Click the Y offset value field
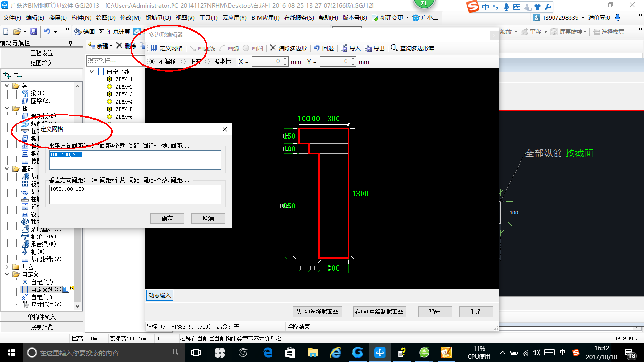The height and width of the screenshot is (362, 644). 334,62
